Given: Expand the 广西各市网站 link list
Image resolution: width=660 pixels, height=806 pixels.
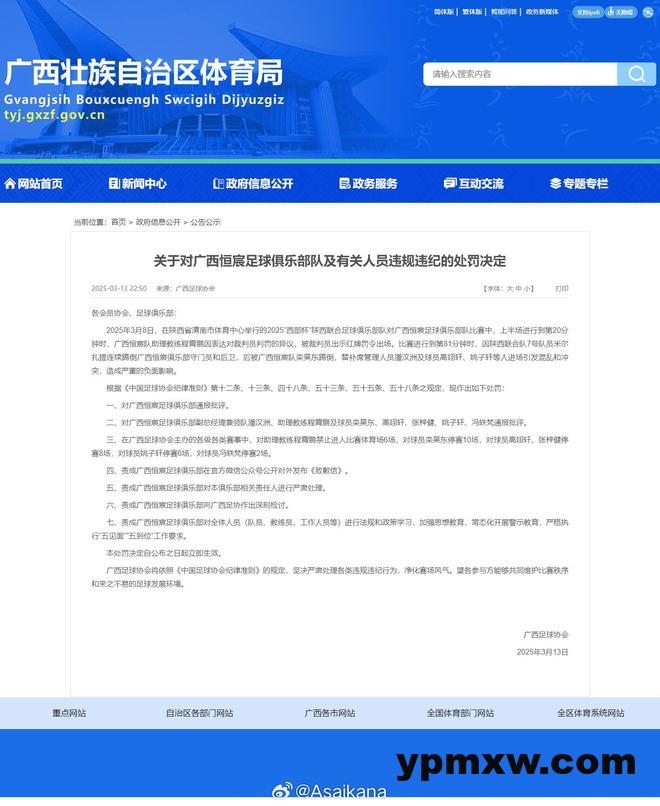Looking at the screenshot, I should (x=330, y=713).
